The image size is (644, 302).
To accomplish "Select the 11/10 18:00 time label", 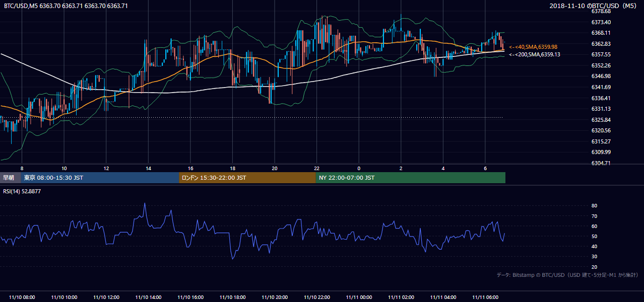I will pos(232,297).
